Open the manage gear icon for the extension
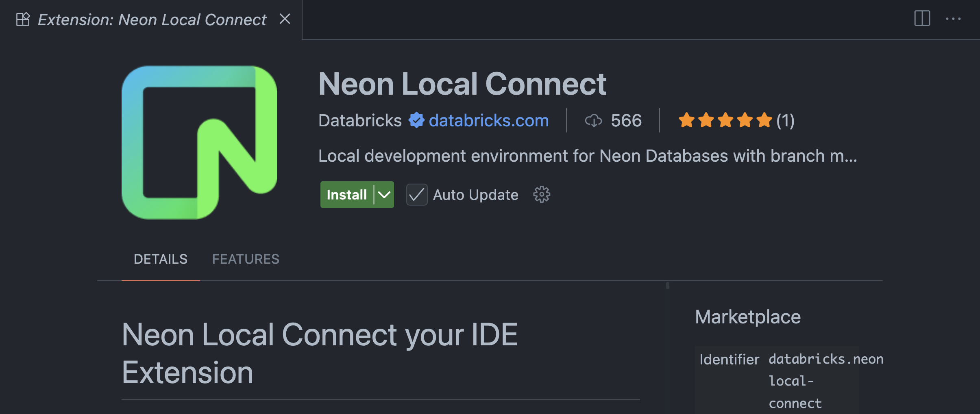 (x=541, y=195)
